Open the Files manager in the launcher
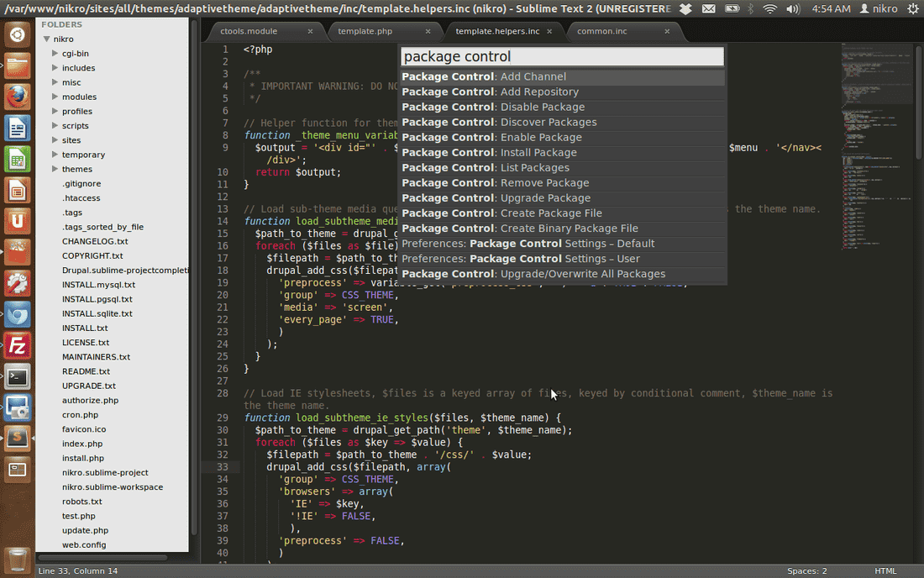 [17, 66]
